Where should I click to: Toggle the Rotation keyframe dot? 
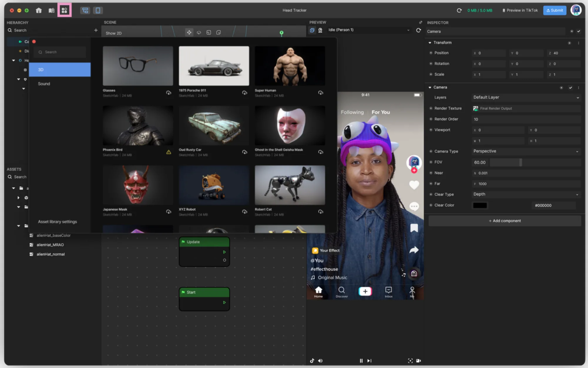(x=431, y=63)
